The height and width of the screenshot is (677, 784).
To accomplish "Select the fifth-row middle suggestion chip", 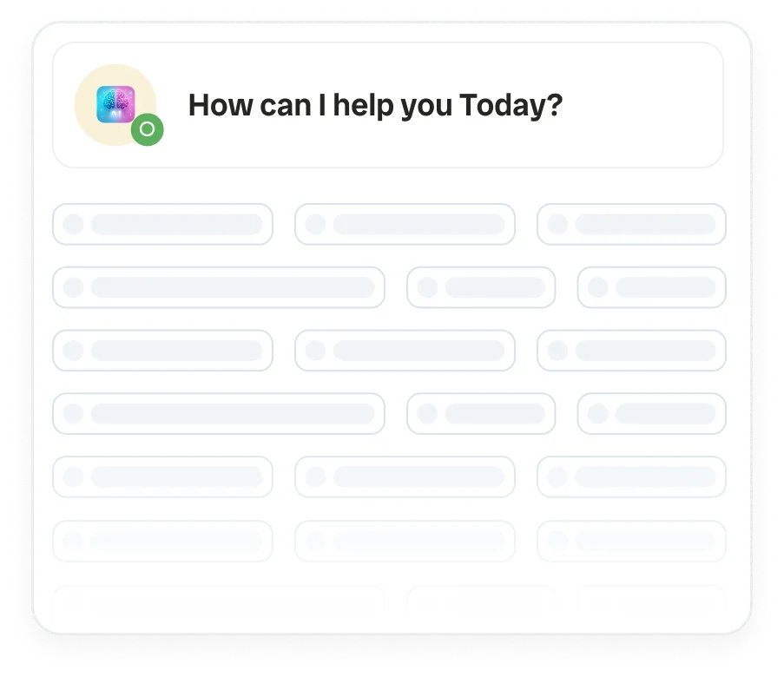I will (405, 477).
